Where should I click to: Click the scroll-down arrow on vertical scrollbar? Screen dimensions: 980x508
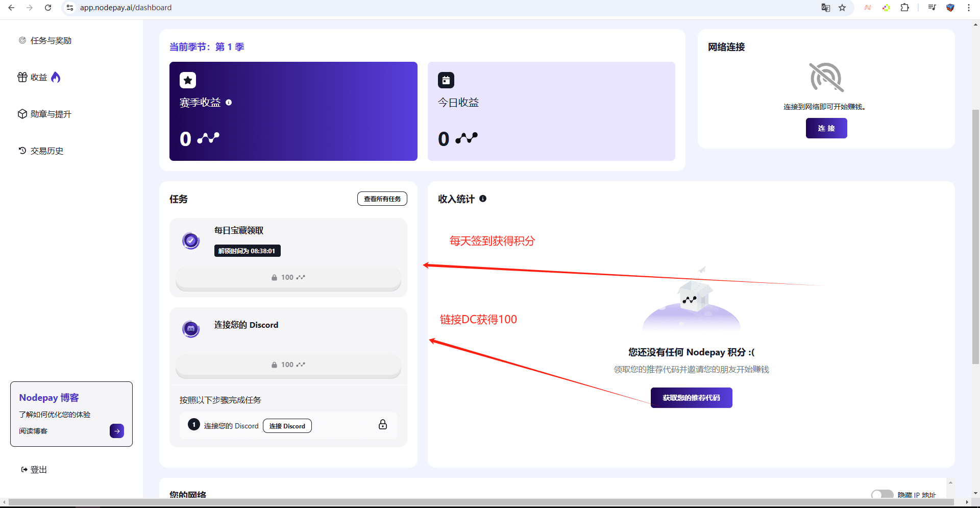coord(976,493)
